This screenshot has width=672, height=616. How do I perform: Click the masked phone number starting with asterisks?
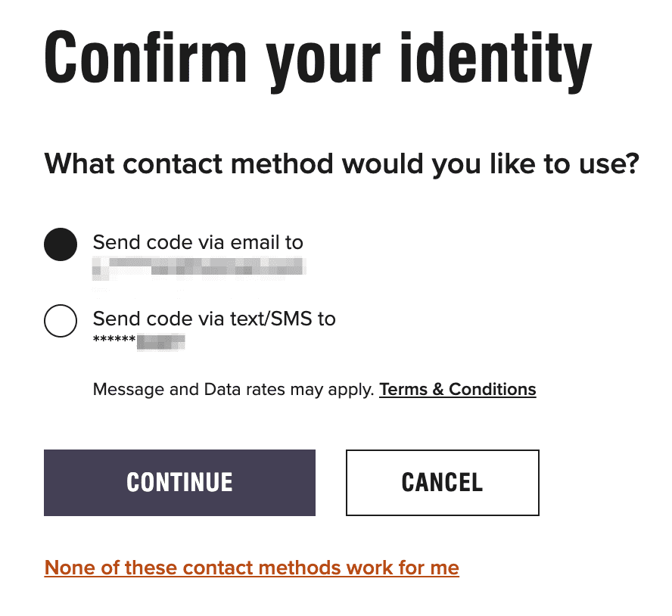point(138,341)
